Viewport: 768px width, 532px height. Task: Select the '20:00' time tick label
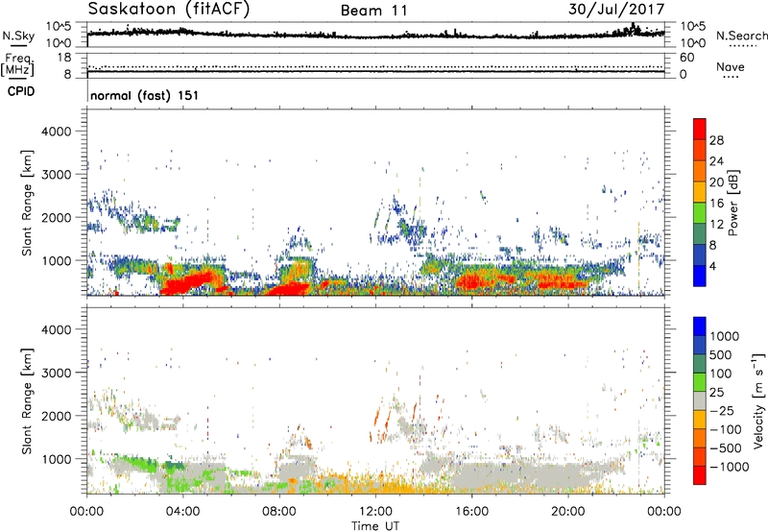pyautogui.click(x=568, y=512)
